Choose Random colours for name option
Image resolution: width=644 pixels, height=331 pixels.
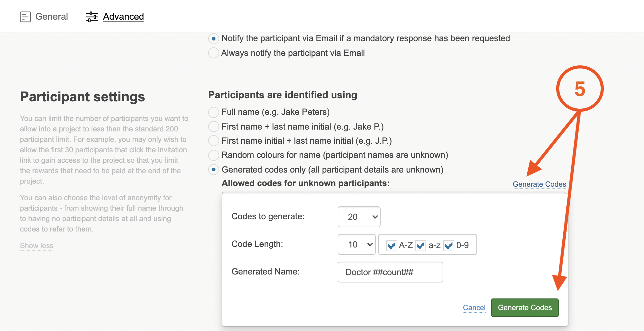tap(214, 155)
